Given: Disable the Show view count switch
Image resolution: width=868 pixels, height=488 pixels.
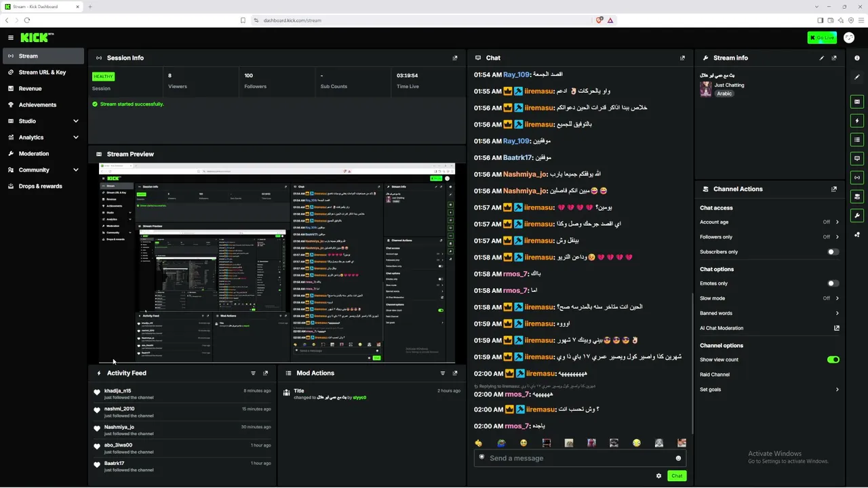Looking at the screenshot, I should click(833, 360).
